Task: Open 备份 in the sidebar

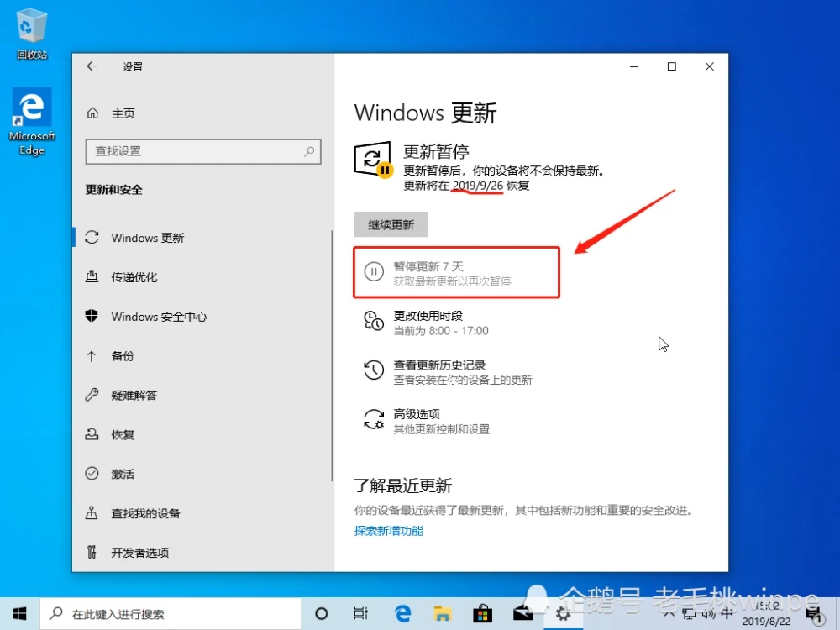Action: (123, 355)
